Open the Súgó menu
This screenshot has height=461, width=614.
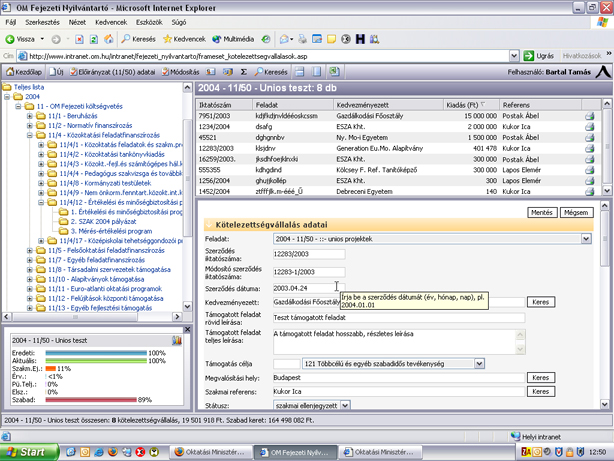[179, 22]
